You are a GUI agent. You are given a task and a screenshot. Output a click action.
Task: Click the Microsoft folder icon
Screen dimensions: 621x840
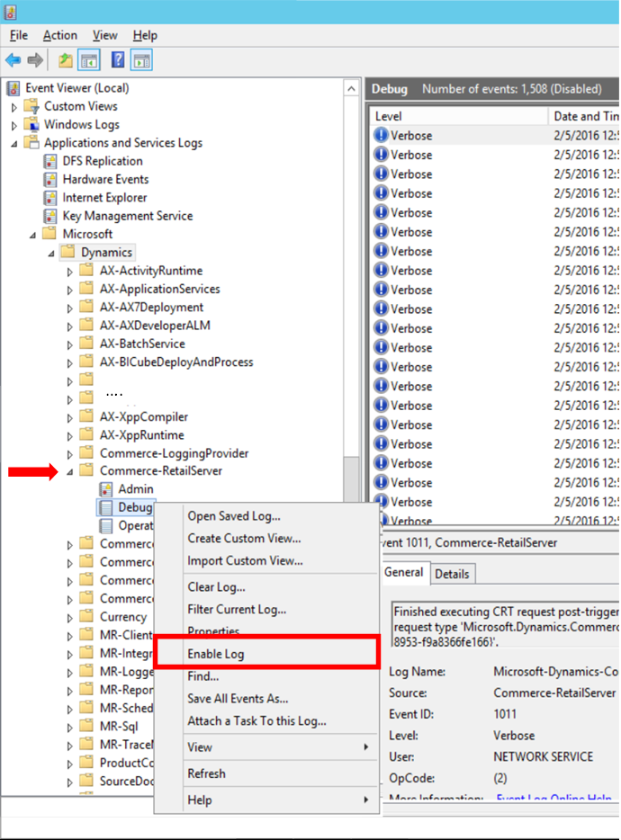click(49, 233)
